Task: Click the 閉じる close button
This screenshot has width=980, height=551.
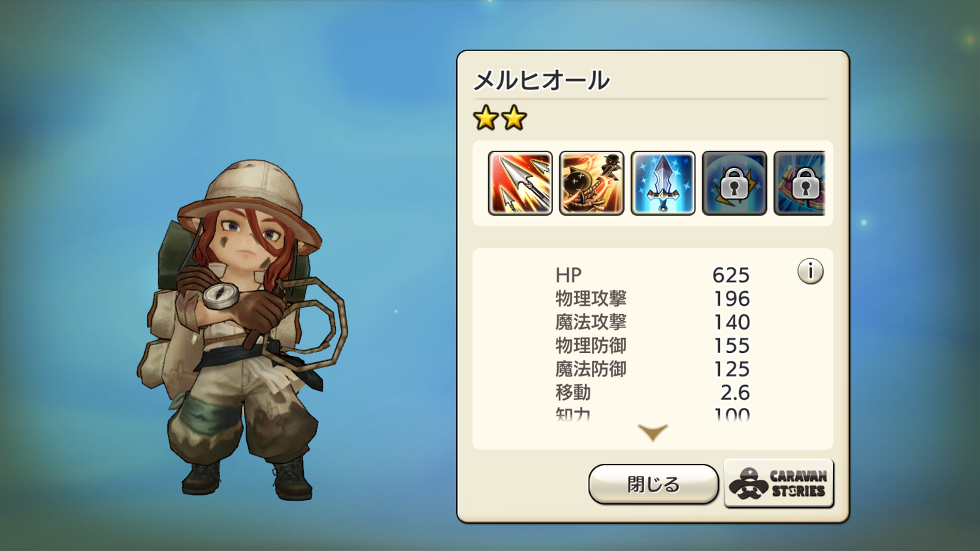Action: click(x=653, y=484)
